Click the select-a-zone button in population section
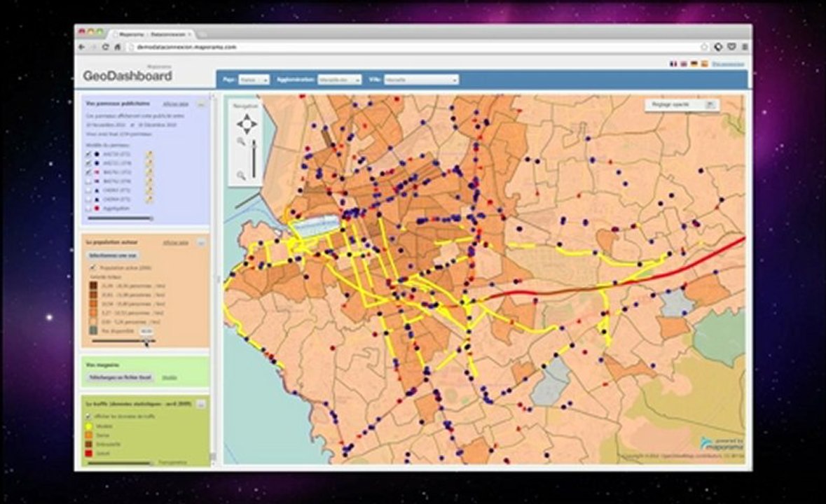Image resolution: width=826 pixels, height=504 pixels. point(113,255)
